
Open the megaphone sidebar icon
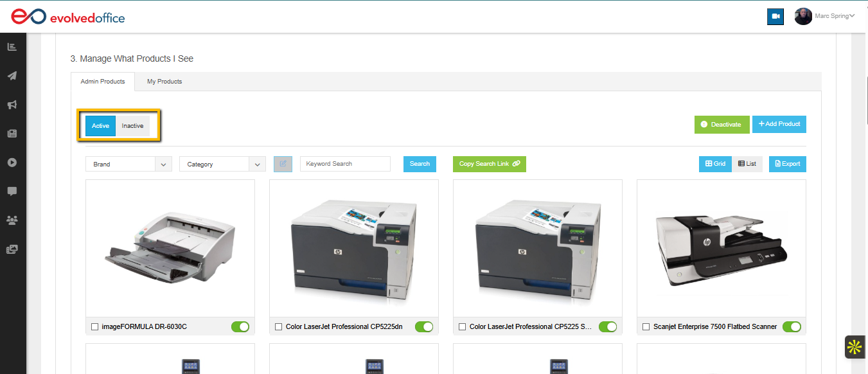(x=12, y=105)
